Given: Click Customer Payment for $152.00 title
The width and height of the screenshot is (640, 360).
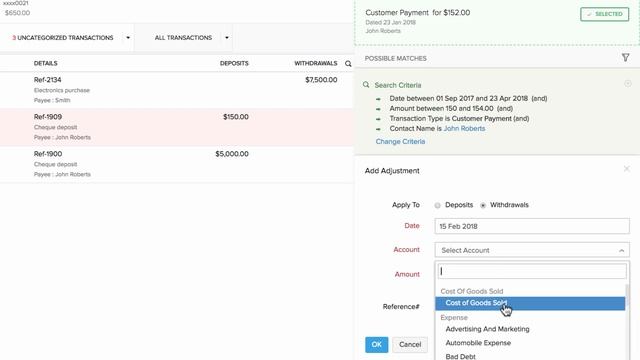Looking at the screenshot, I should 418,13.
